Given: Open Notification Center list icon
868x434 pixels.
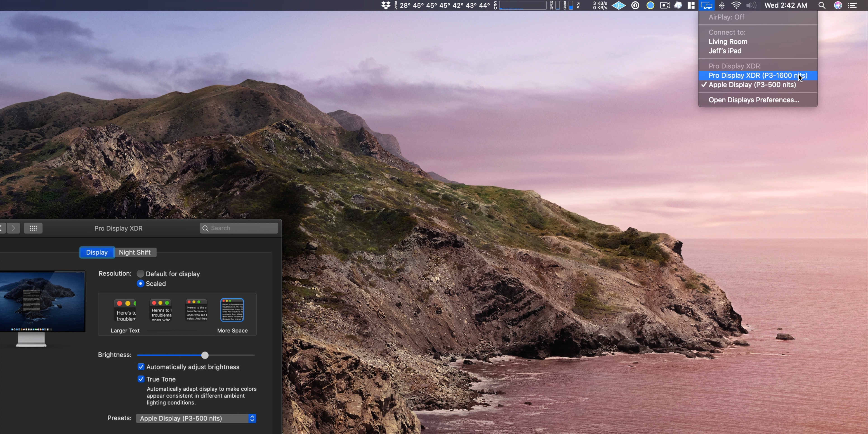Looking at the screenshot, I should [x=852, y=5].
